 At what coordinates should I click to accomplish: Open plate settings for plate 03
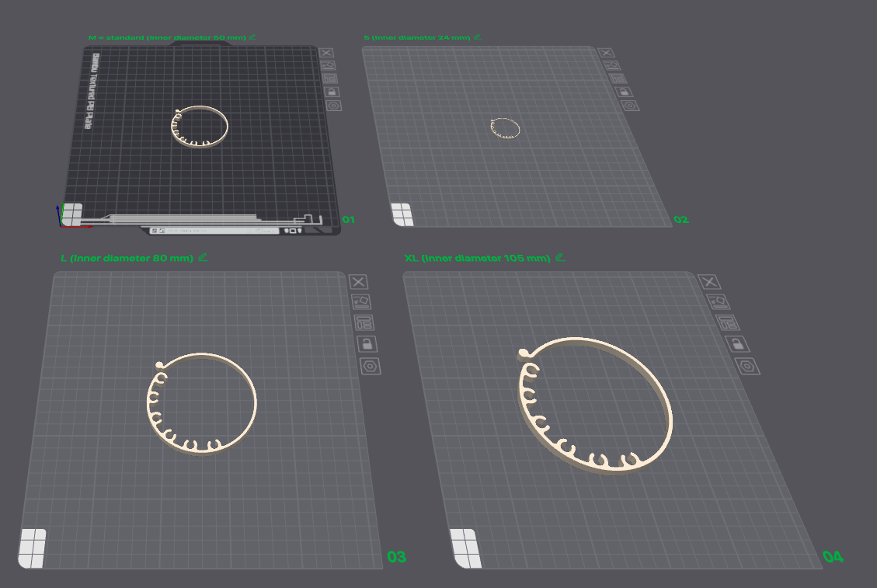[x=371, y=367]
